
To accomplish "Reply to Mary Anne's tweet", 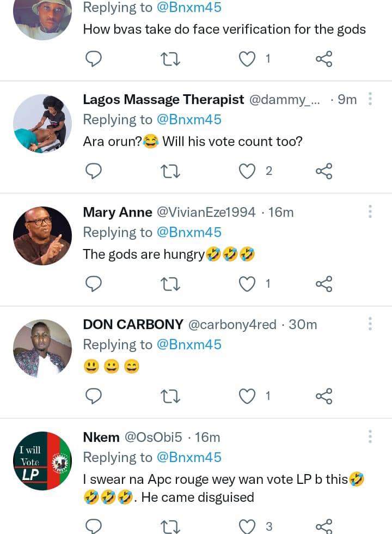I will pos(94,283).
